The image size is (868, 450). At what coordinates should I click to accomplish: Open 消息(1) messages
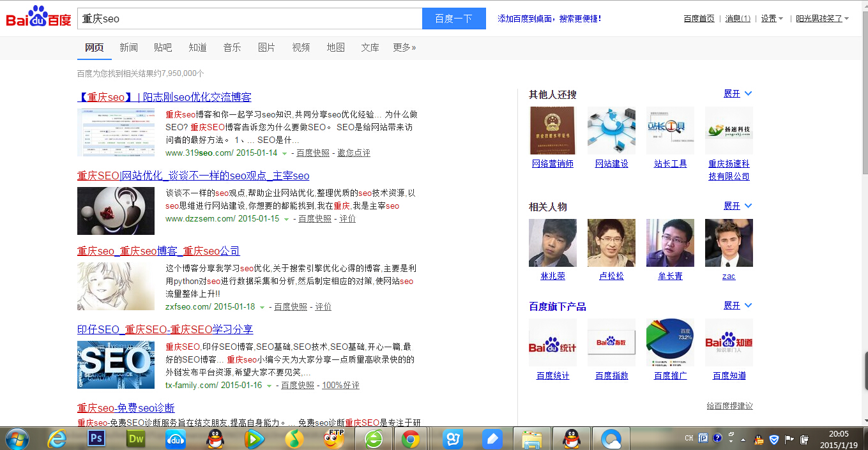coord(738,19)
